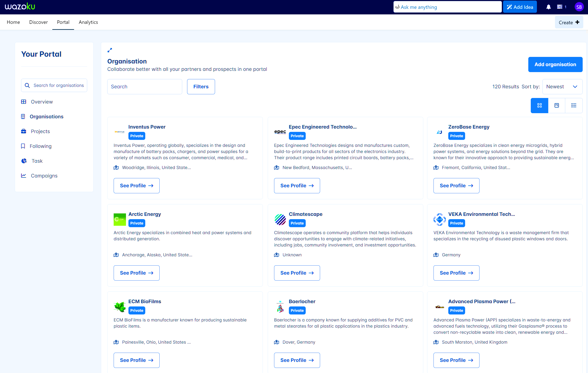This screenshot has height=373, width=588.
Task: Click the Organisations building icon
Action: (23, 117)
